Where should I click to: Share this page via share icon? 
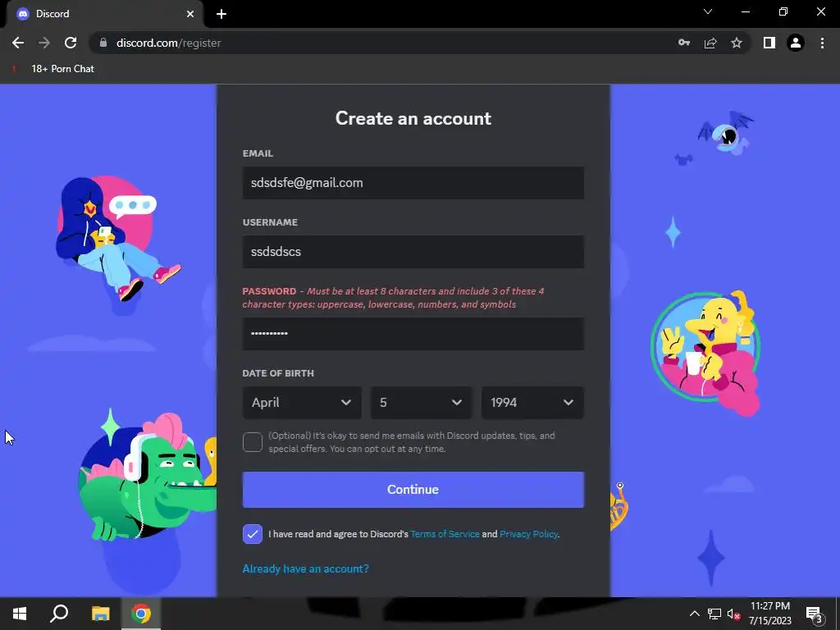pyautogui.click(x=710, y=43)
